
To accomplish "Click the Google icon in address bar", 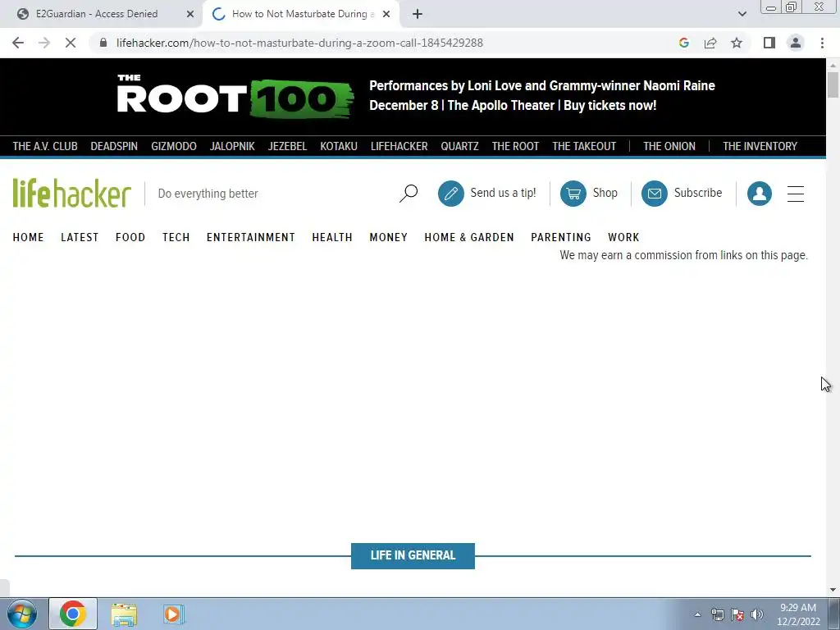I will click(x=683, y=43).
